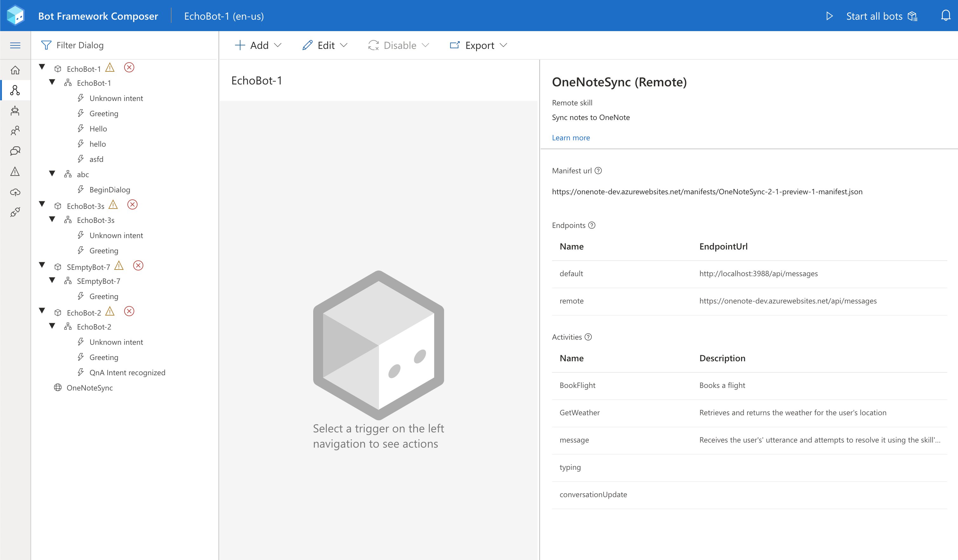Open the Bot Responses robot icon
The height and width of the screenshot is (560, 958).
tap(15, 110)
